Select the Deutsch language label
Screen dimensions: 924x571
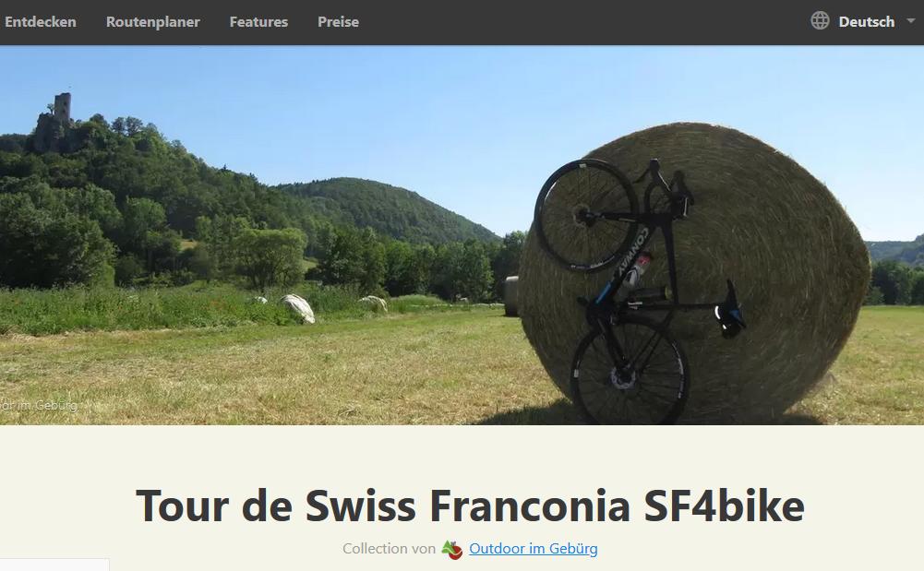pos(866,22)
